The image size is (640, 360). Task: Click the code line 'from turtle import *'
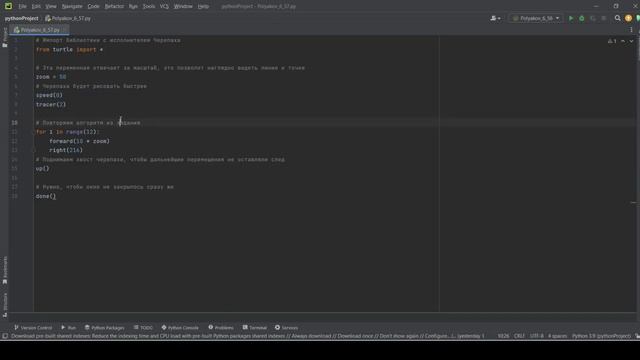tap(69, 50)
